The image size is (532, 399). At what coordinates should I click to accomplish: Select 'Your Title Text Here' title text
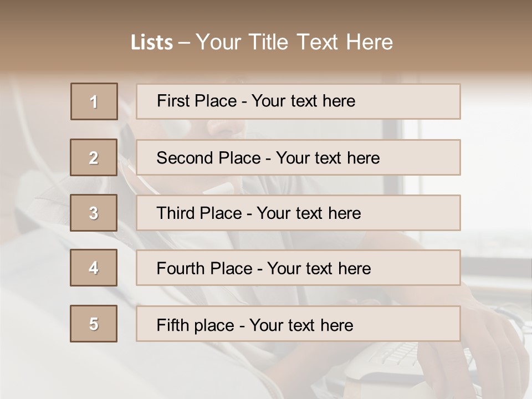pyautogui.click(x=294, y=42)
